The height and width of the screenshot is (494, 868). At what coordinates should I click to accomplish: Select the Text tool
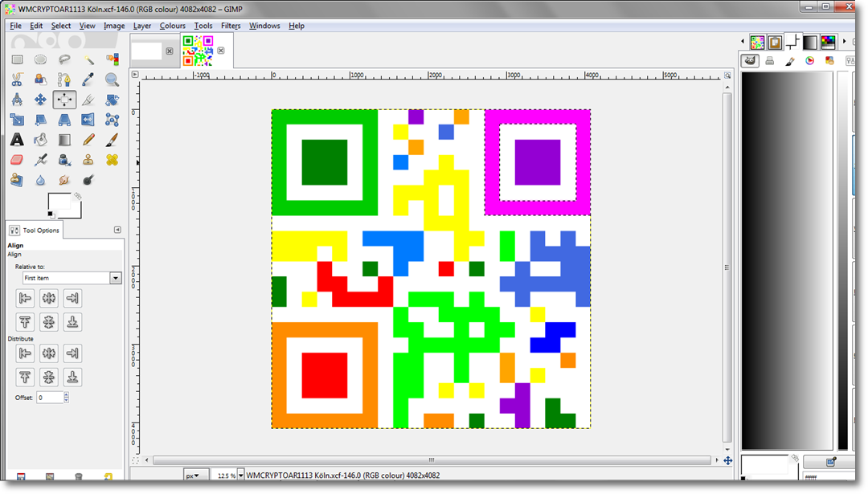(x=17, y=140)
